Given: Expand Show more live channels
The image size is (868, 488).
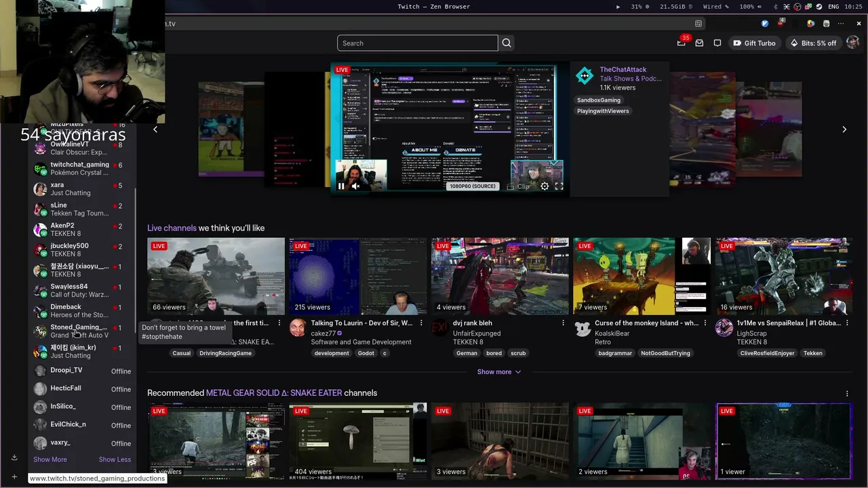Looking at the screenshot, I should tap(499, 372).
